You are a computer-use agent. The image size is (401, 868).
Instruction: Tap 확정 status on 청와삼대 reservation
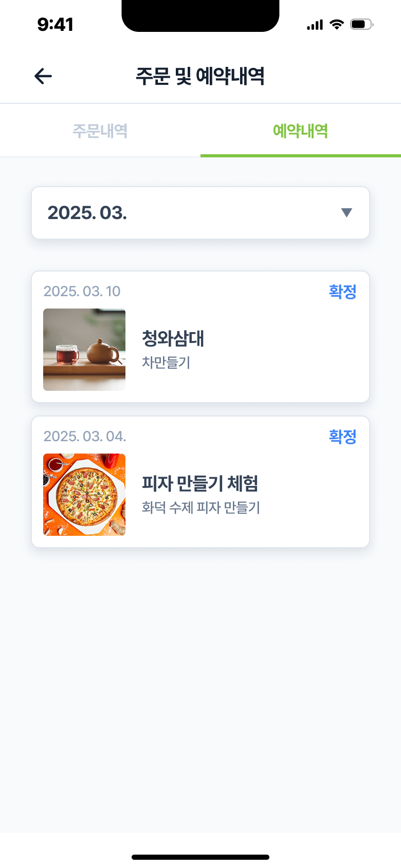pos(342,292)
